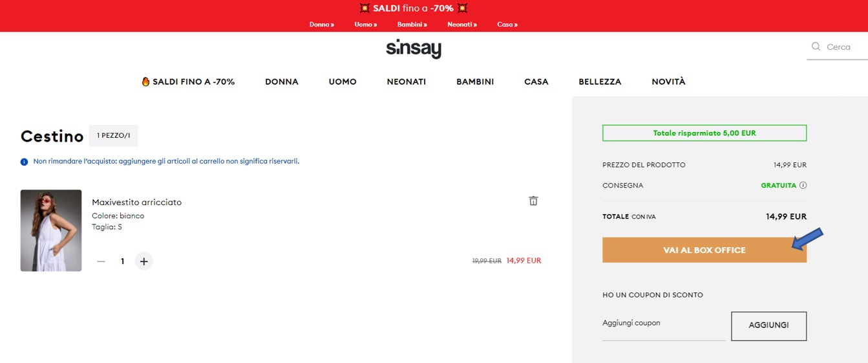The image size is (868, 363).
Task: Click the search magnifier icon
Action: click(x=816, y=47)
